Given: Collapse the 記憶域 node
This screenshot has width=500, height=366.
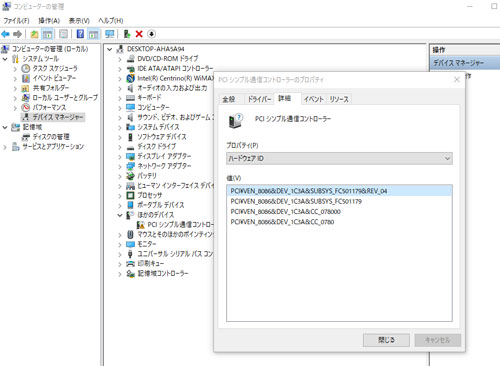Looking at the screenshot, I should (x=5, y=127).
